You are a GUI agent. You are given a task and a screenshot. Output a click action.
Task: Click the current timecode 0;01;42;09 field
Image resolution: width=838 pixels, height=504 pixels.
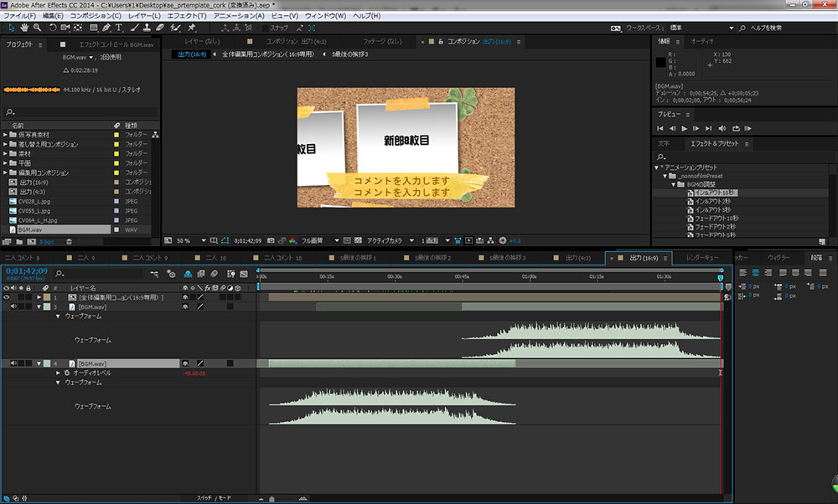(26, 271)
